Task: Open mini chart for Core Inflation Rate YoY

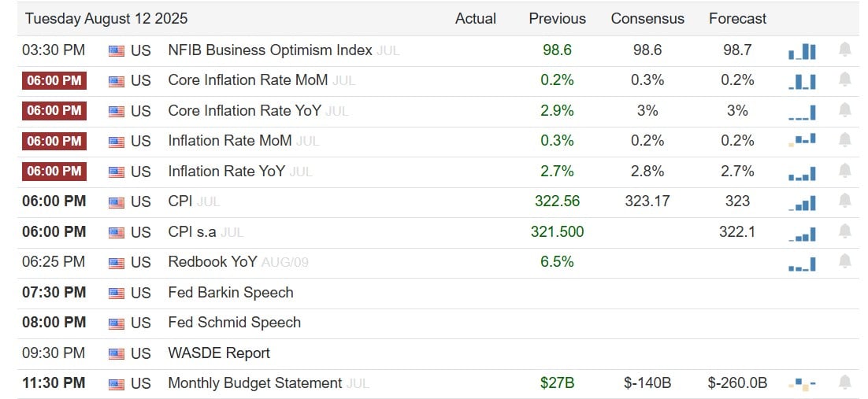Action: coord(802,113)
